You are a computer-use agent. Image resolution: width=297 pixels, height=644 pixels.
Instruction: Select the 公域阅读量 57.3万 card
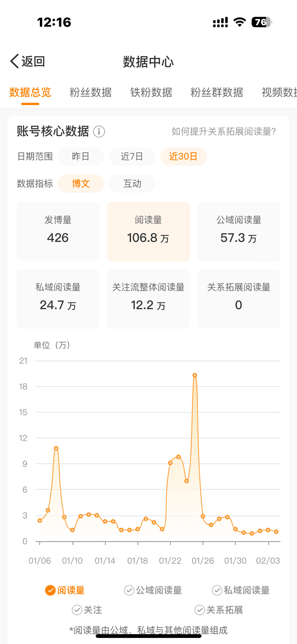pos(239,231)
